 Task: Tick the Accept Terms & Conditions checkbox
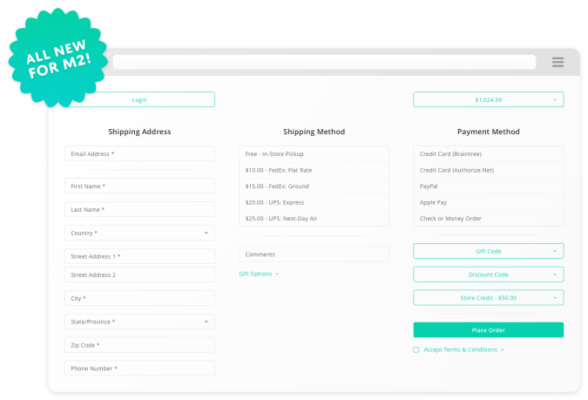tap(416, 350)
